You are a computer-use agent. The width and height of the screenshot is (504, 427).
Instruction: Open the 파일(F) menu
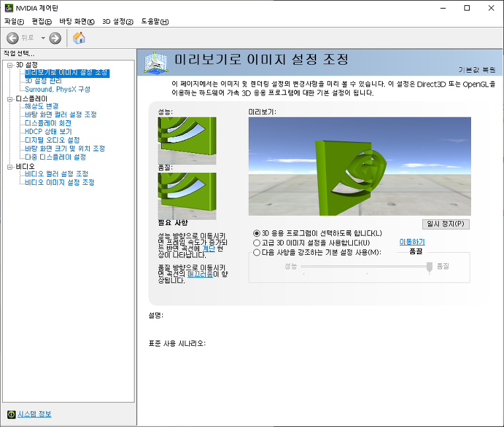click(x=14, y=22)
